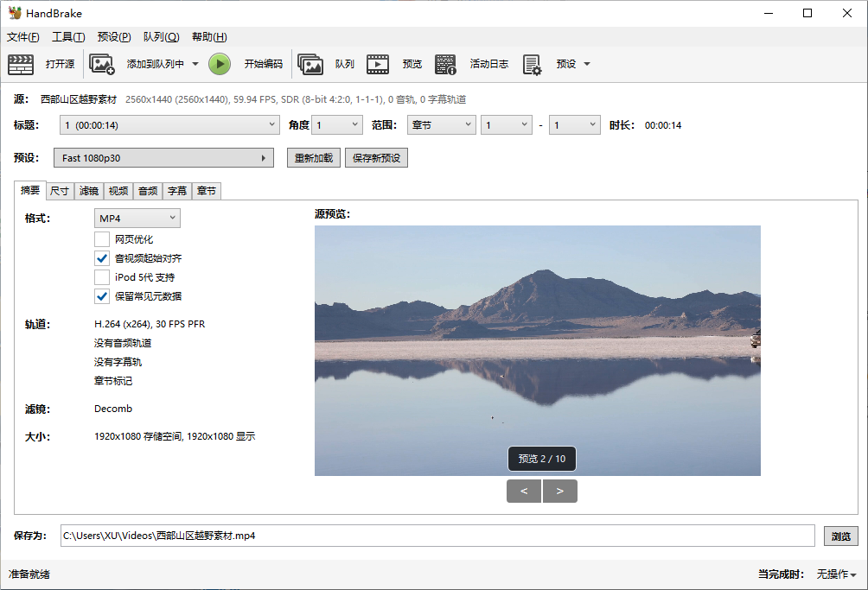Click the Preview film frame icon
The image size is (868, 590).
tap(378, 64)
